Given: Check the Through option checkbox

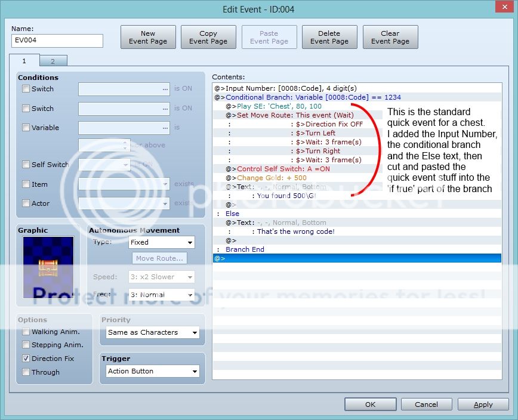Looking at the screenshot, I should 26,372.
